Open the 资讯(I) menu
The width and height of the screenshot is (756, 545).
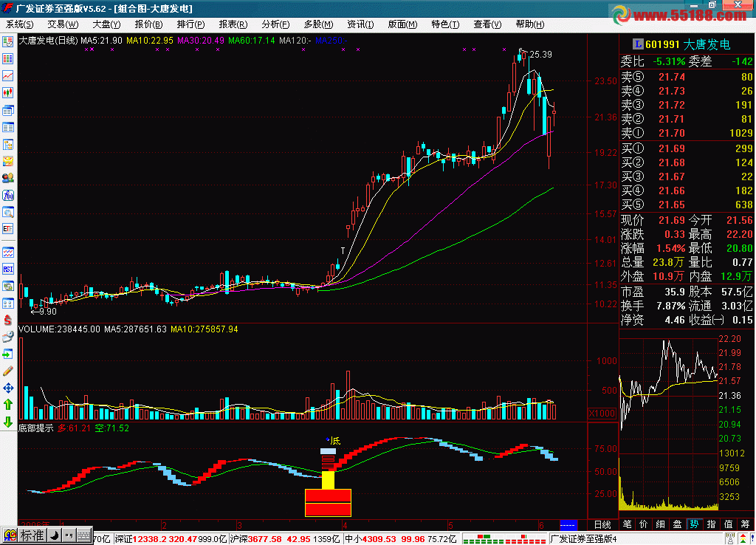click(x=360, y=24)
